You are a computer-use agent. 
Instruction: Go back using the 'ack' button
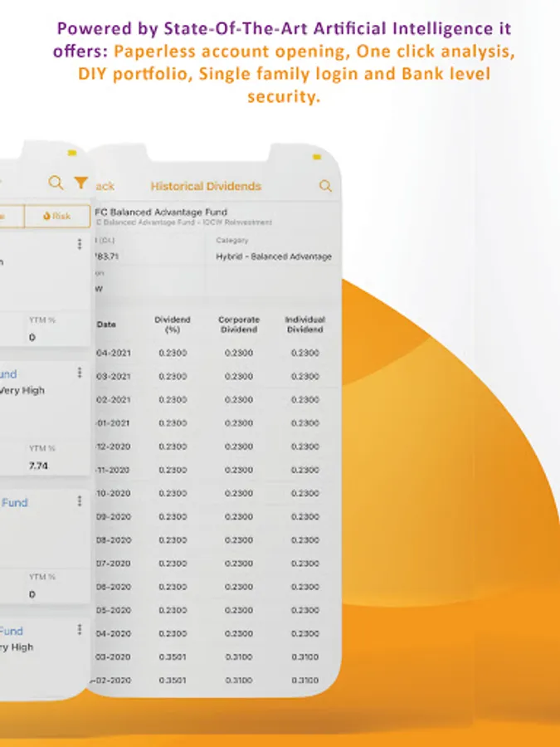point(105,186)
